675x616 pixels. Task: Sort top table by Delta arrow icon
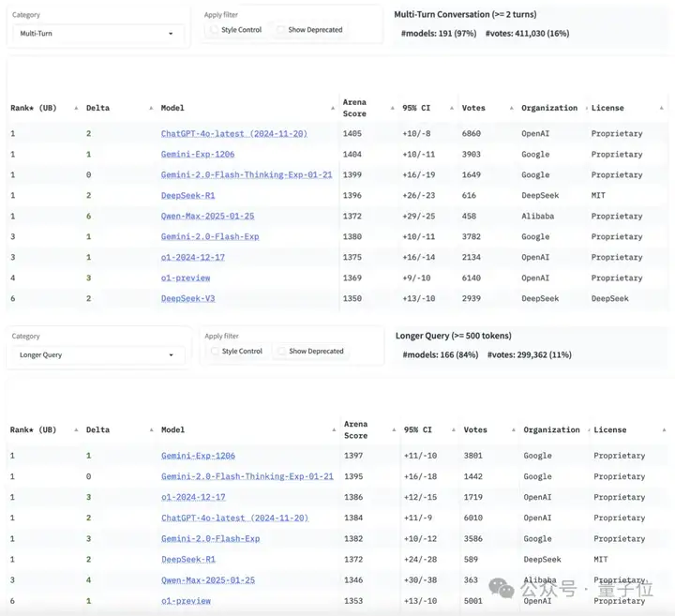click(151, 108)
